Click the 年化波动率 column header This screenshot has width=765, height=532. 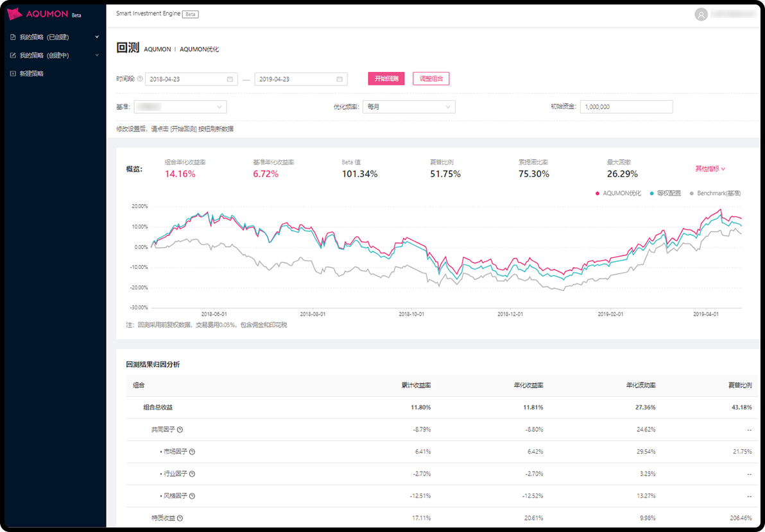click(x=640, y=385)
